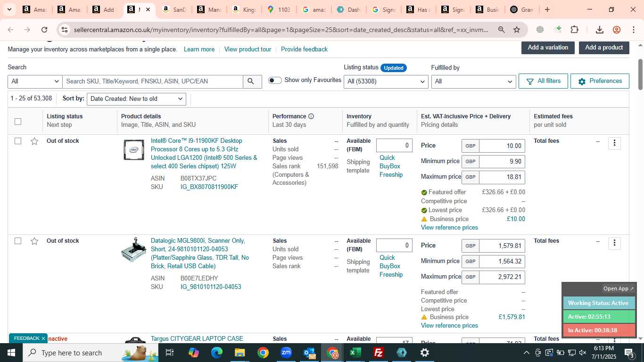
Task: Click the zoom magnifier icon in address bar
Action: click(502, 30)
